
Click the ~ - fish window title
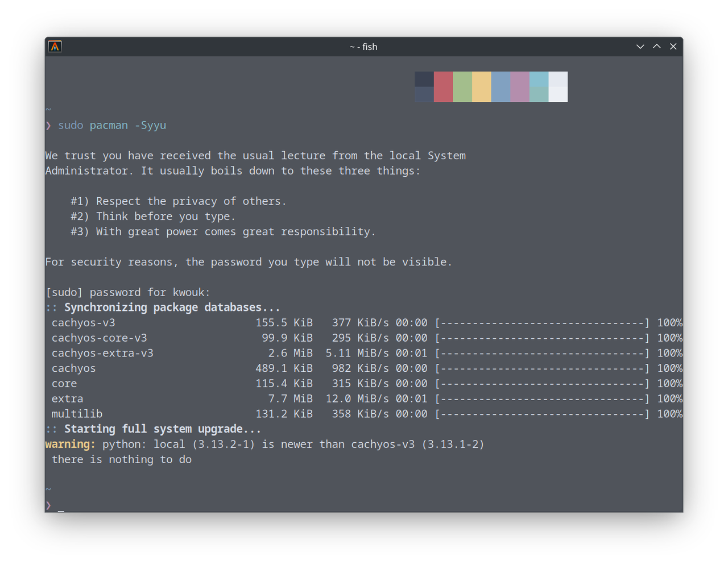363,47
